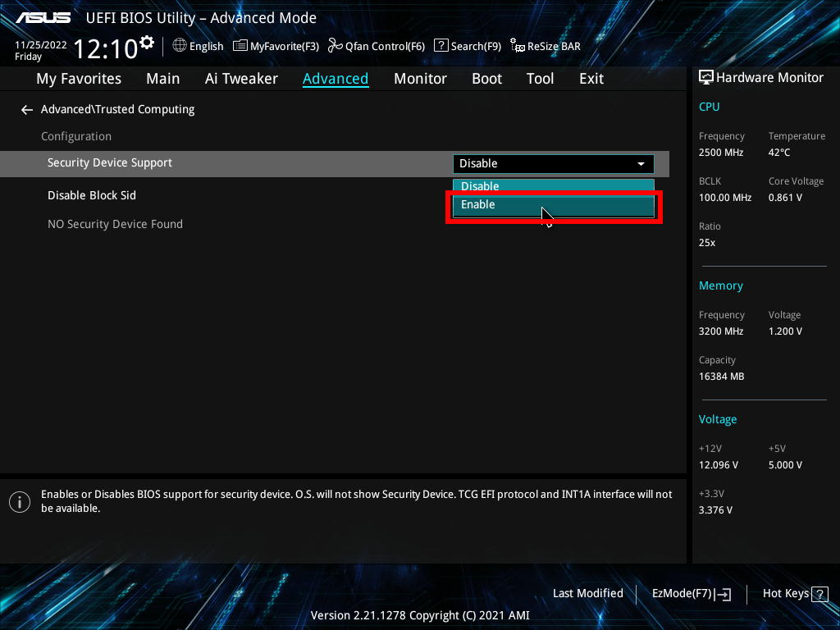Click the Hardware Monitor title
Screen dimensions: 840x630
coord(769,78)
